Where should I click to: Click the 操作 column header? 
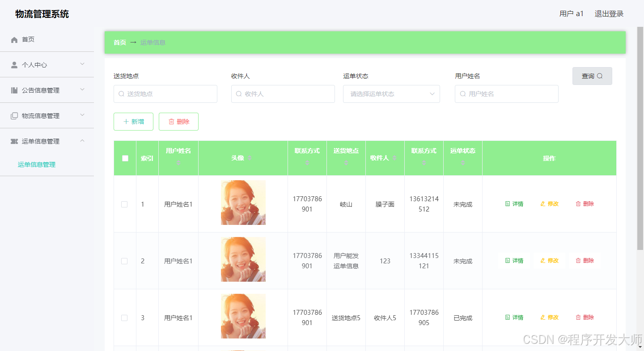coord(549,158)
